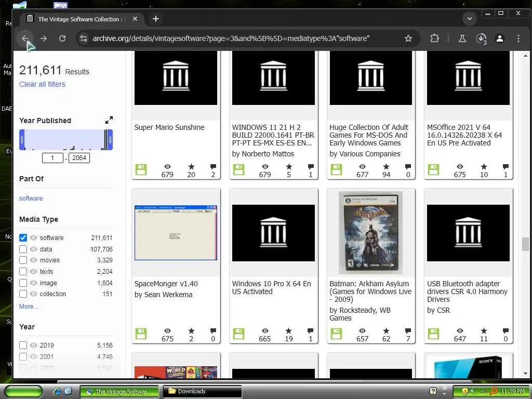
Task: Focus the end year field showing 2064
Action: tap(79, 158)
